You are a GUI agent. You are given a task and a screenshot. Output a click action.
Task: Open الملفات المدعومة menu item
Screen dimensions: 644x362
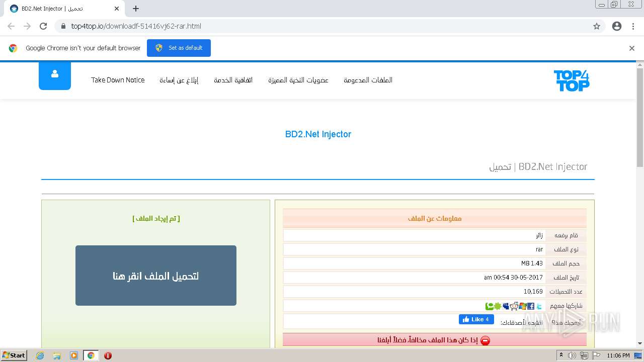pyautogui.click(x=368, y=80)
